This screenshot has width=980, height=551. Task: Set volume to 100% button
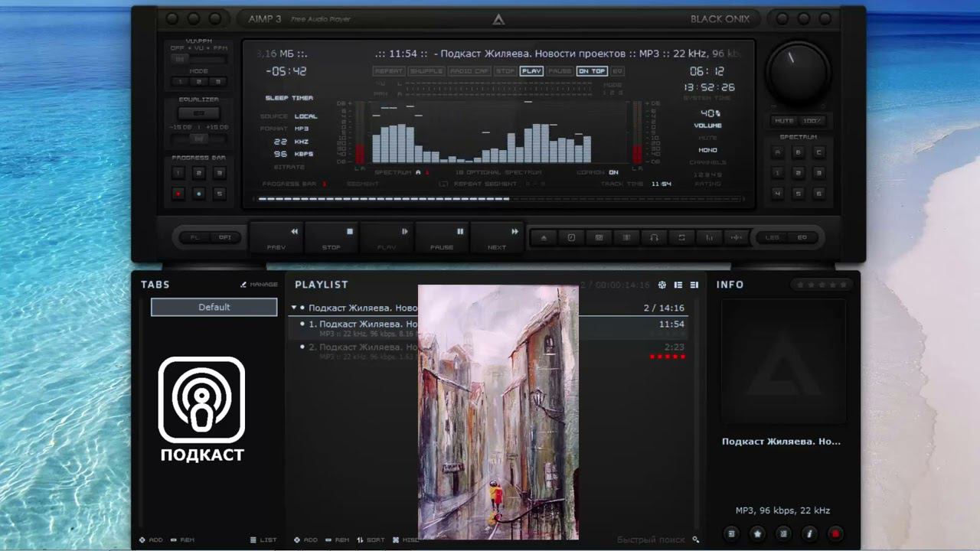[x=812, y=121]
